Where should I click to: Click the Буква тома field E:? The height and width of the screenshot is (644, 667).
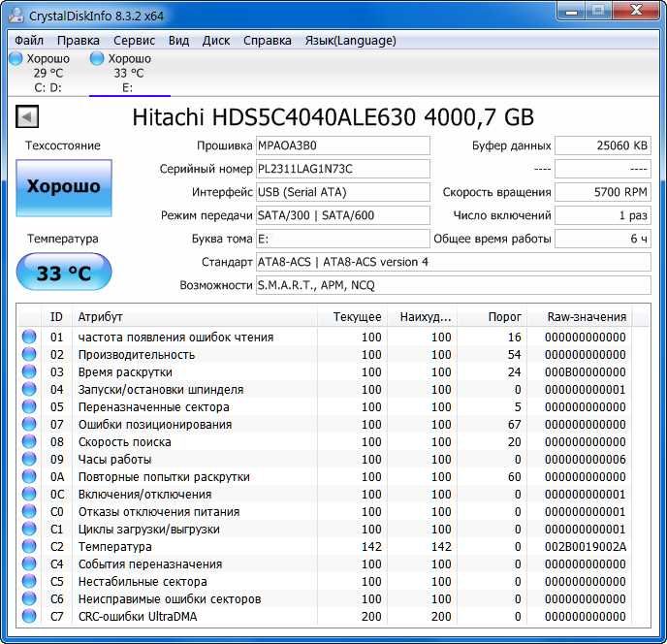click(343, 239)
